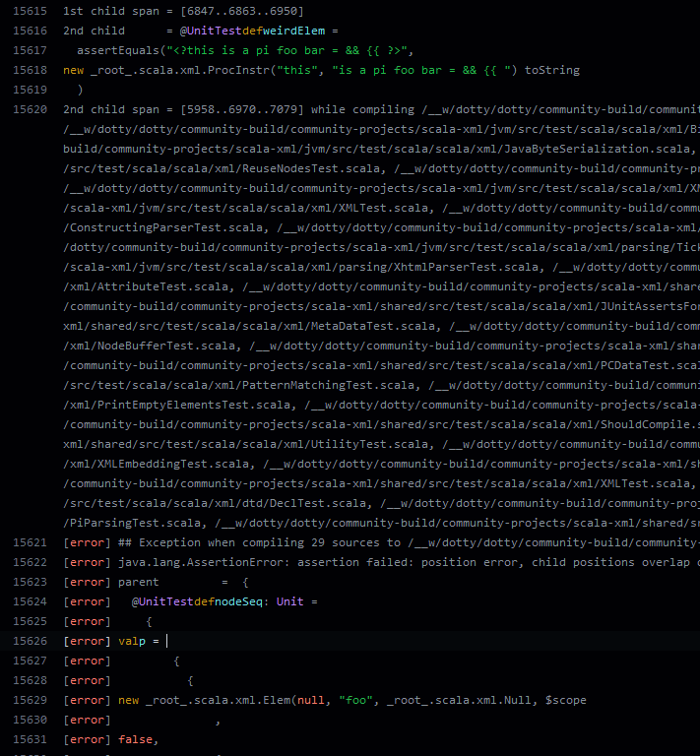Click the wrapped line starting '/PiParsingTest.scala'
700x756 pixels.
[x=381, y=523]
